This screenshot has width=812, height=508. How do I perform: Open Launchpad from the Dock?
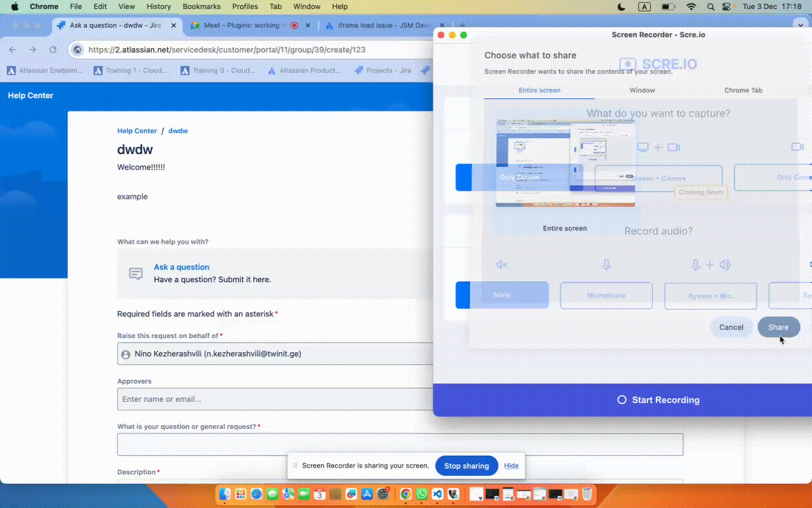[x=241, y=494]
